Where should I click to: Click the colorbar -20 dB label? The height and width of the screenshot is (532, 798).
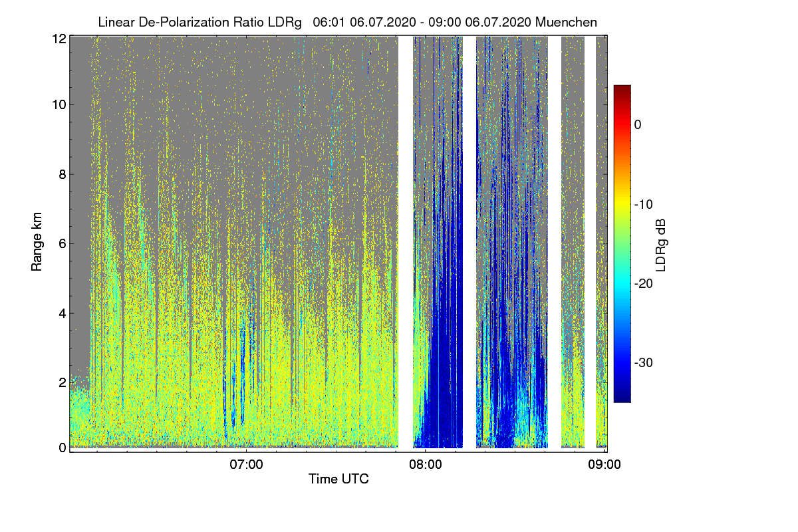point(644,283)
